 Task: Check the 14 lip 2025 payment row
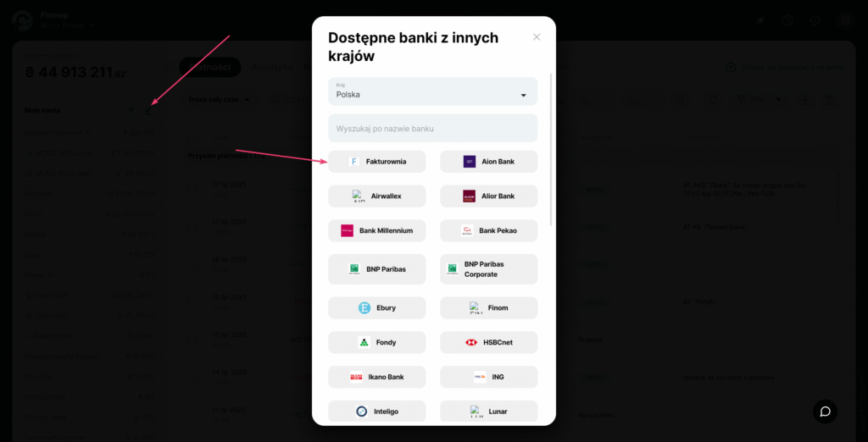[192, 378]
